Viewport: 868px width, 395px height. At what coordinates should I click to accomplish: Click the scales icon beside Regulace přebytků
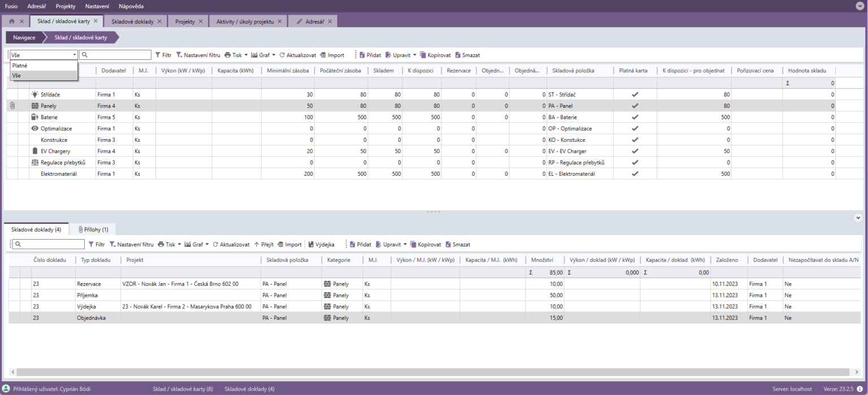pyautogui.click(x=35, y=162)
